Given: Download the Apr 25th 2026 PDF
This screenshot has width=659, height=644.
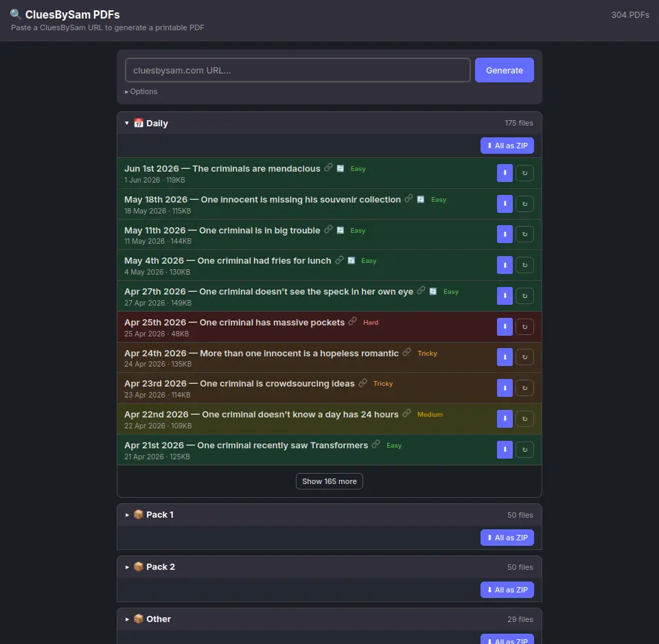Looking at the screenshot, I should (x=505, y=327).
